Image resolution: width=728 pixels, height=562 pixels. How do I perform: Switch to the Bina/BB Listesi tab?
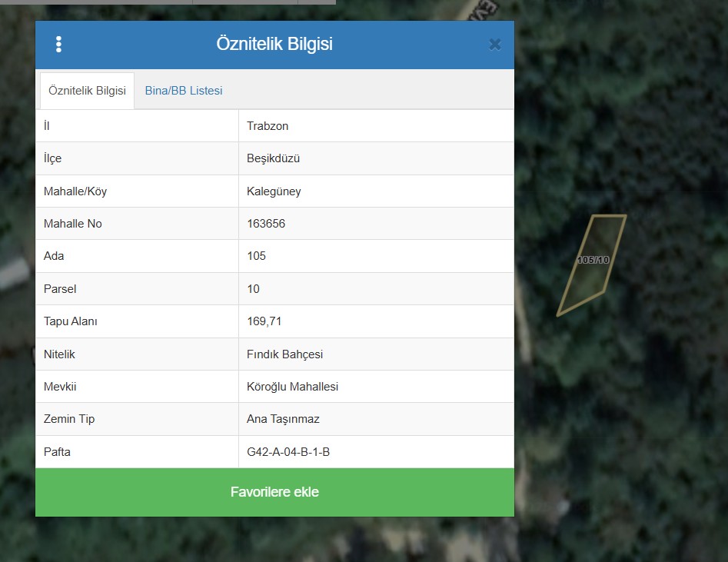click(x=184, y=91)
